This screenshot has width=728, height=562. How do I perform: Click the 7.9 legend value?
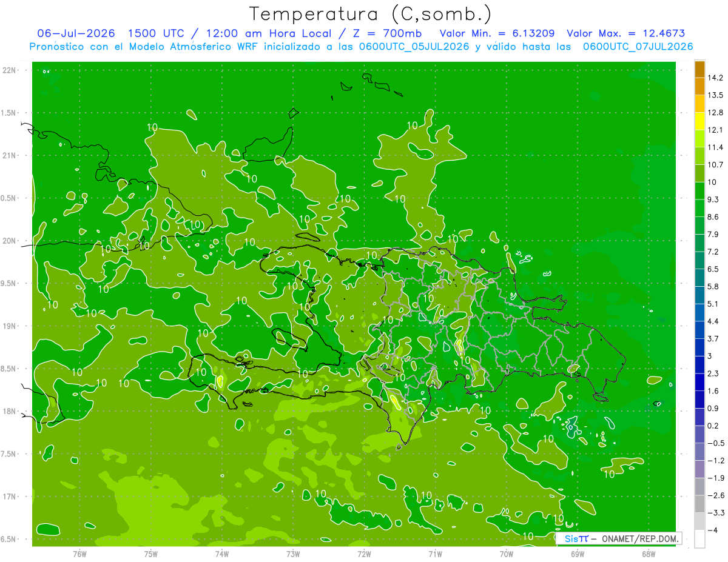pyautogui.click(x=713, y=234)
